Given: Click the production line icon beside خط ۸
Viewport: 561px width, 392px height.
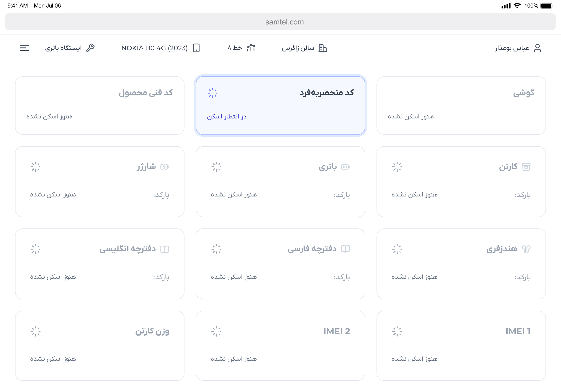Looking at the screenshot, I should coord(251,48).
